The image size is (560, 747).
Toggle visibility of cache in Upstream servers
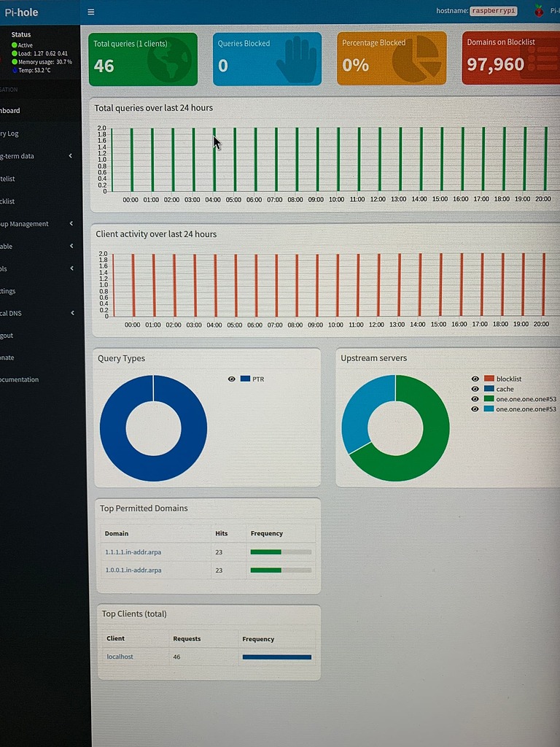pyautogui.click(x=475, y=389)
